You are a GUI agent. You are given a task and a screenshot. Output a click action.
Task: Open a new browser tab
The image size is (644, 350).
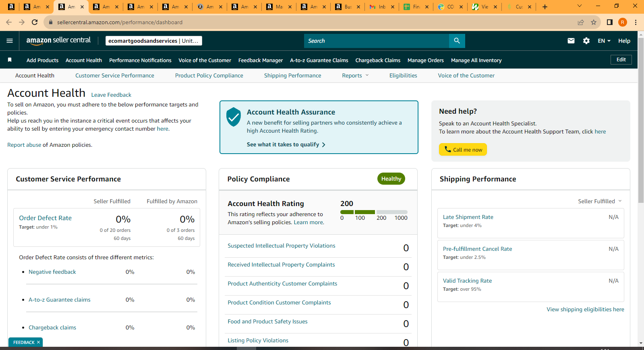tap(545, 7)
